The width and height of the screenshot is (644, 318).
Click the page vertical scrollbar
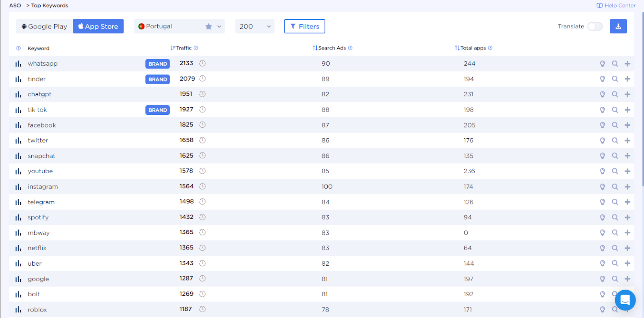(642, 99)
